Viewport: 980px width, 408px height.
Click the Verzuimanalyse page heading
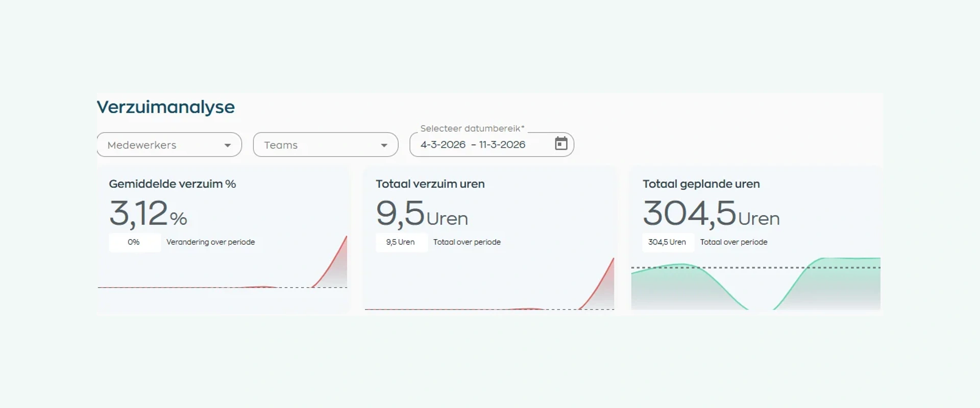click(166, 107)
